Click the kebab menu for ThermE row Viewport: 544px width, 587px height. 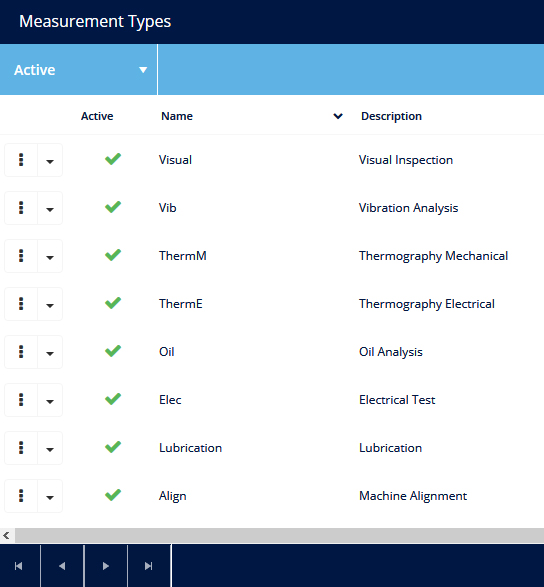[21, 304]
